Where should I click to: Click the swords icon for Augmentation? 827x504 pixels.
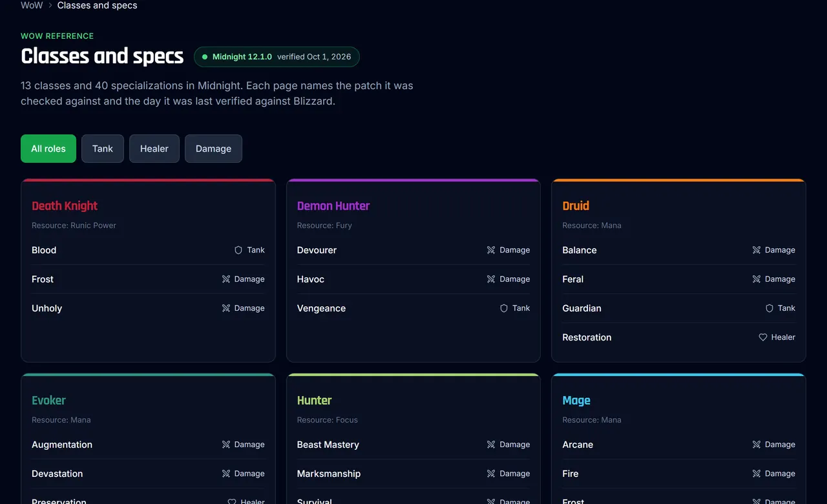(x=226, y=445)
